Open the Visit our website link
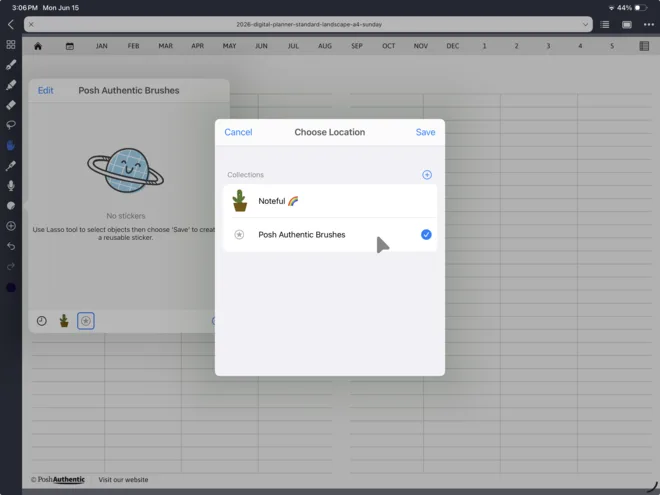The height and width of the screenshot is (495, 660). [x=123, y=479]
